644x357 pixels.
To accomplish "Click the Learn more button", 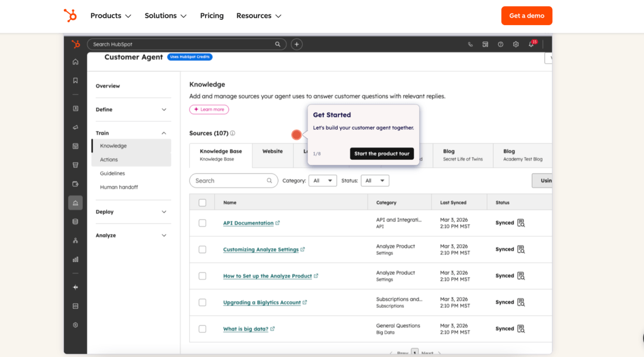I will tap(209, 109).
